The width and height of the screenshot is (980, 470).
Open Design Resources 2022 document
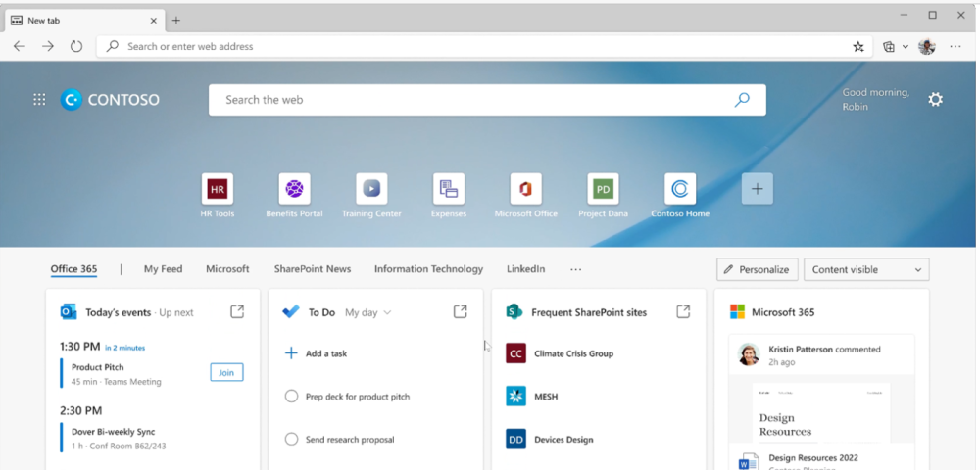tap(813, 457)
